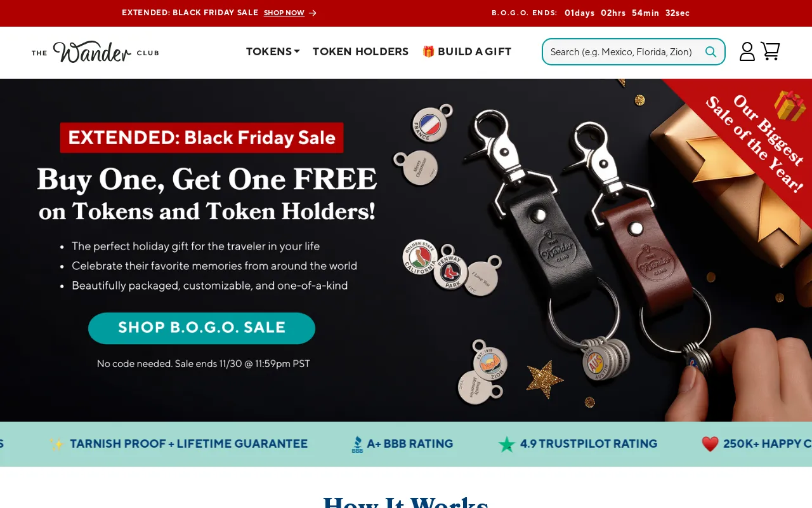Go to The Wander Club logo home
The width and height of the screenshot is (812, 508).
point(95,51)
